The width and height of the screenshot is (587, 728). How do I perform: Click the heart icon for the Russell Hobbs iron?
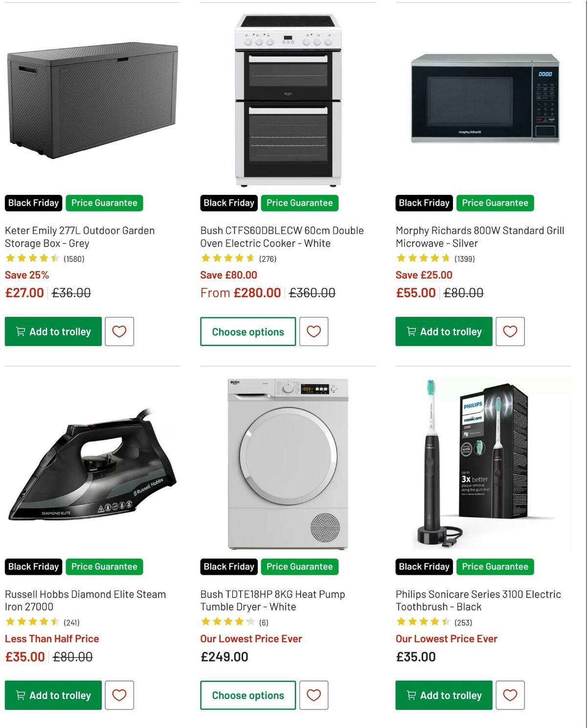pyautogui.click(x=119, y=695)
